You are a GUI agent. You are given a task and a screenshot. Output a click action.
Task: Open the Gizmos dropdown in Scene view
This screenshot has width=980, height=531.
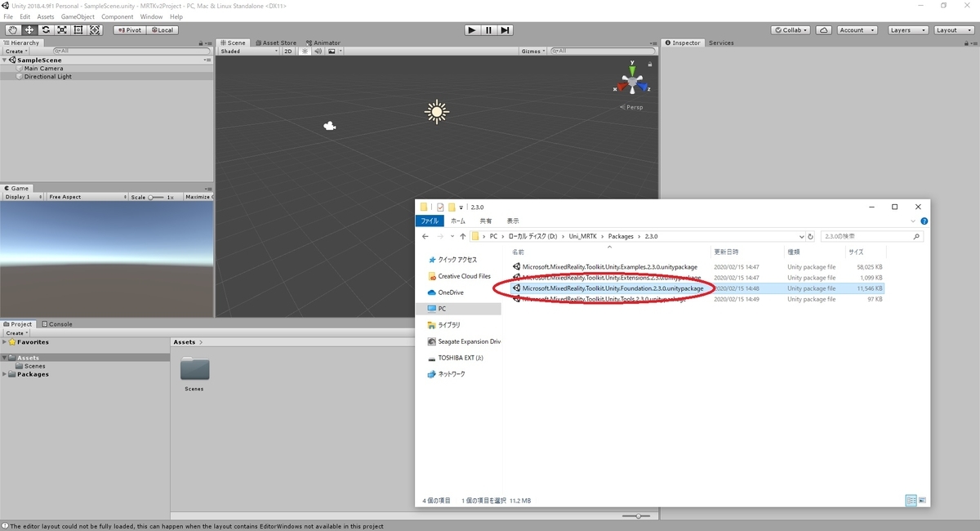coord(532,51)
